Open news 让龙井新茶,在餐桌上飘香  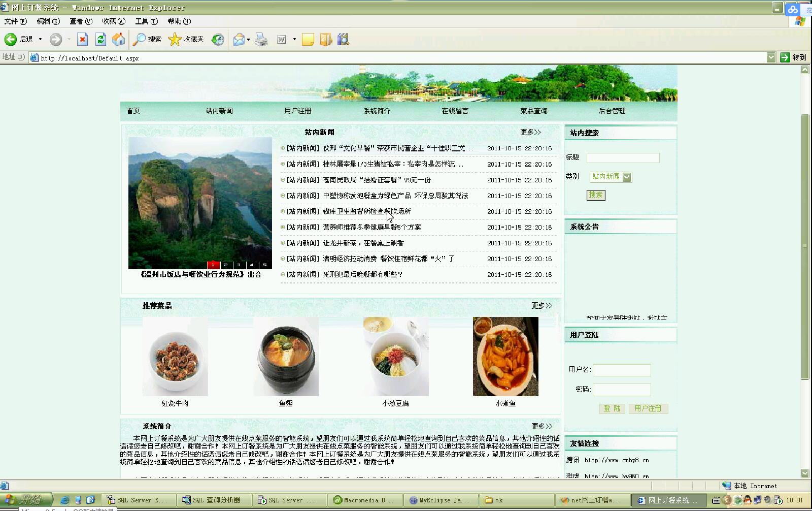(x=363, y=243)
